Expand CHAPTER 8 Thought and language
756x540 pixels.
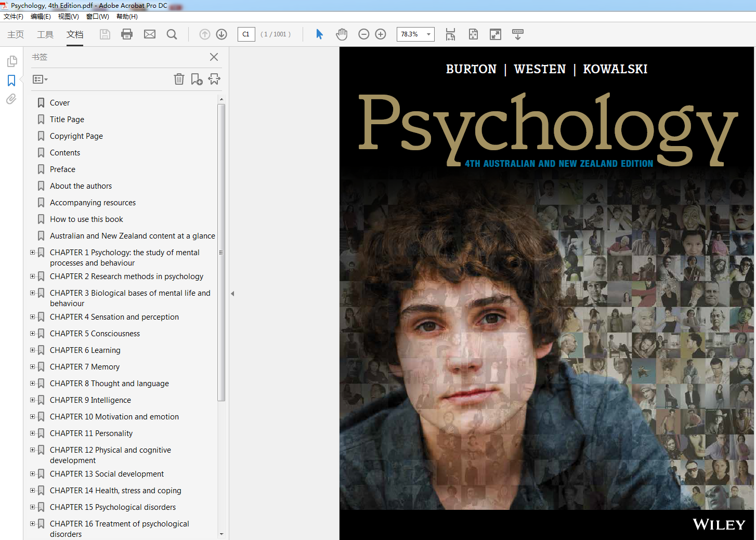(32, 384)
